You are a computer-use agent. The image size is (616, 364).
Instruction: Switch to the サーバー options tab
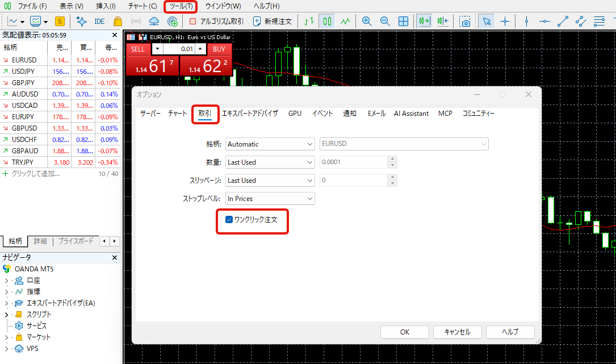click(150, 113)
